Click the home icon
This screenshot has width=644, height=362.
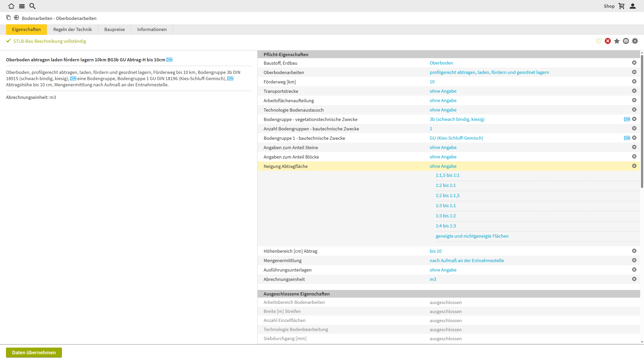11,6
